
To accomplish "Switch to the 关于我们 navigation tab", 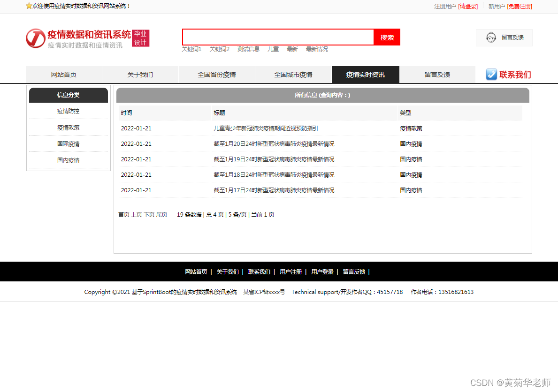I will tap(140, 74).
